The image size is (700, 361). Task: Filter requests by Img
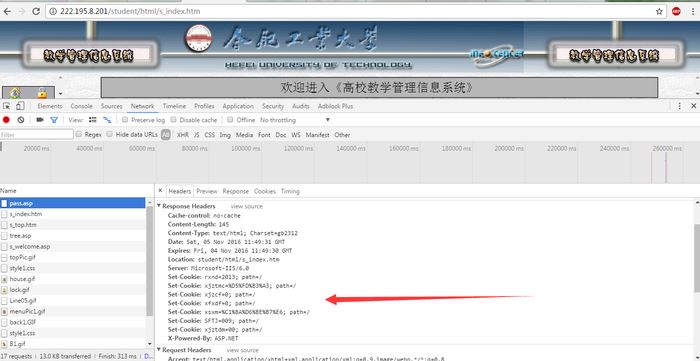[225, 135]
